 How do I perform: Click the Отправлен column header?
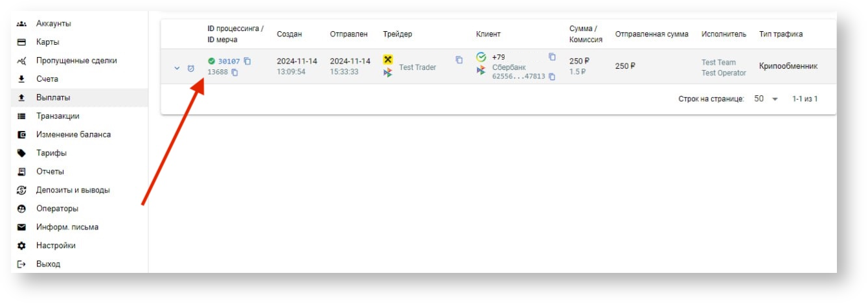click(348, 34)
